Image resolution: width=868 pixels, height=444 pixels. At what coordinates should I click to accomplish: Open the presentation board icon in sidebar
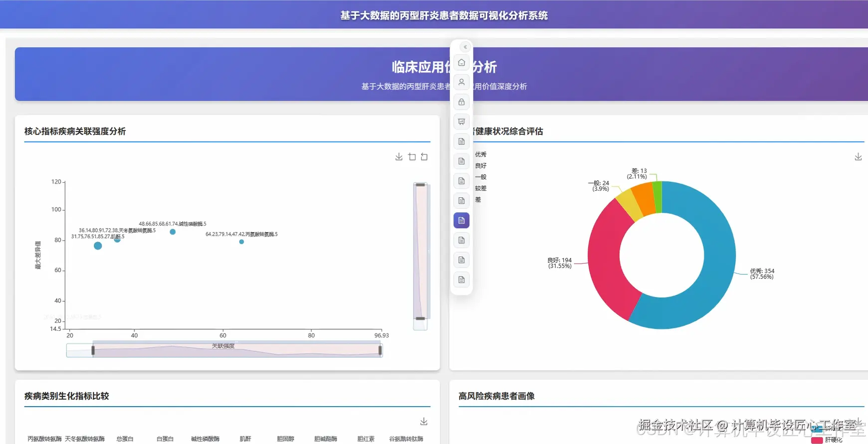(x=461, y=122)
